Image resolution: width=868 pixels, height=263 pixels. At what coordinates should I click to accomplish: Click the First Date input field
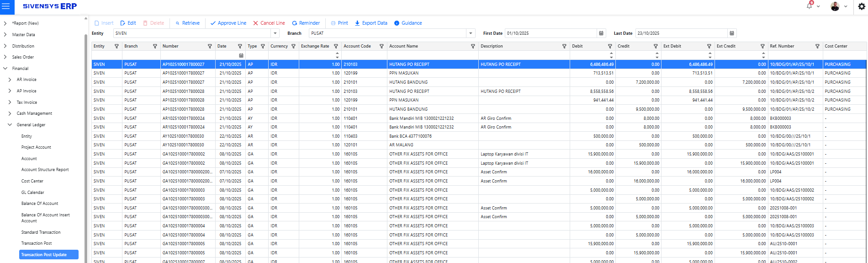pyautogui.click(x=550, y=33)
